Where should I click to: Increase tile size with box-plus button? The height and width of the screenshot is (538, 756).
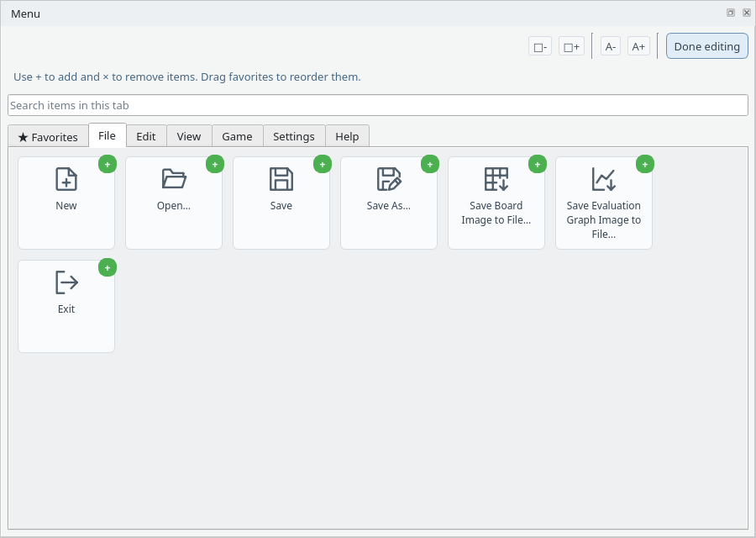[x=571, y=46]
